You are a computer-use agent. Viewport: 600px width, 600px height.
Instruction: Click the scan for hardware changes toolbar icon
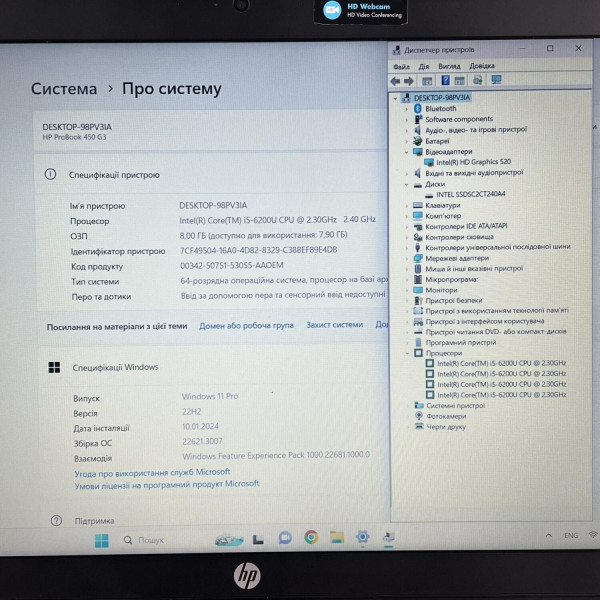click(478, 80)
